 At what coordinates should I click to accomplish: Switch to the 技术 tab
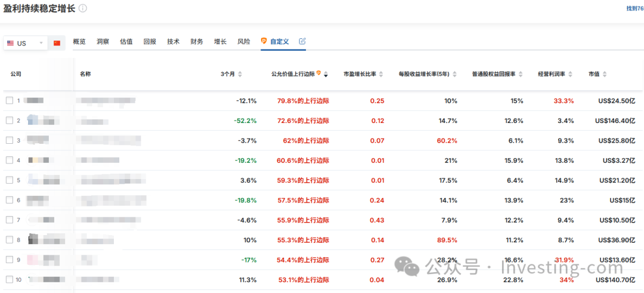point(174,42)
